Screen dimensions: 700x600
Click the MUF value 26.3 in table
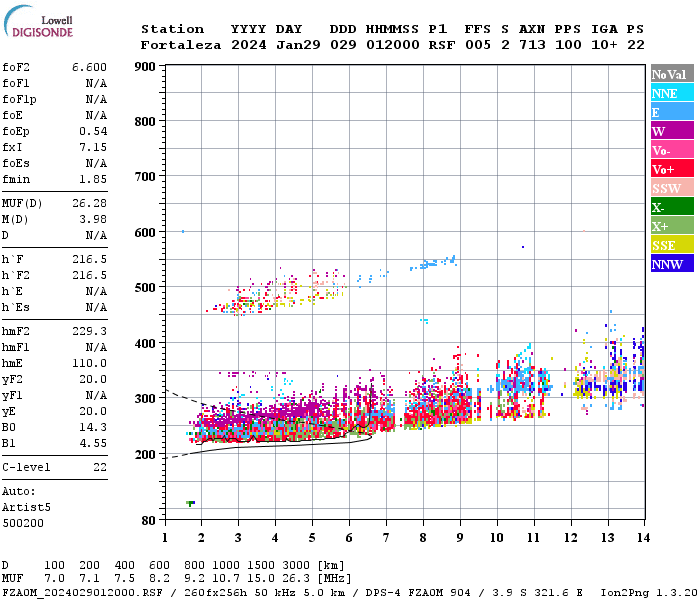(x=296, y=579)
